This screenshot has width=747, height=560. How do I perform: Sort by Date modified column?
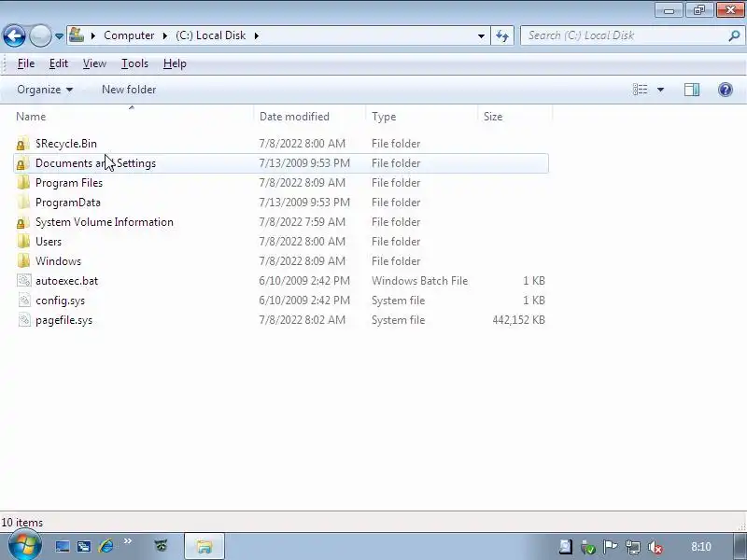pyautogui.click(x=294, y=117)
